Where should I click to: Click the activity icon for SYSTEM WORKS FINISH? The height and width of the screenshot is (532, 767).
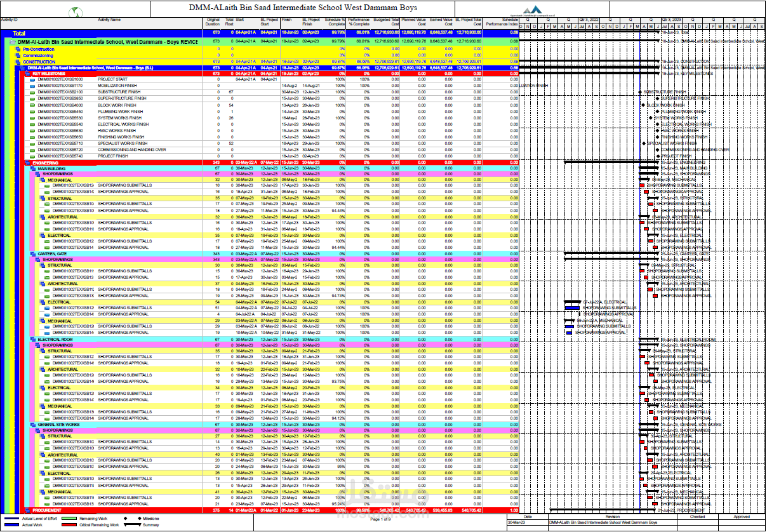[32, 118]
